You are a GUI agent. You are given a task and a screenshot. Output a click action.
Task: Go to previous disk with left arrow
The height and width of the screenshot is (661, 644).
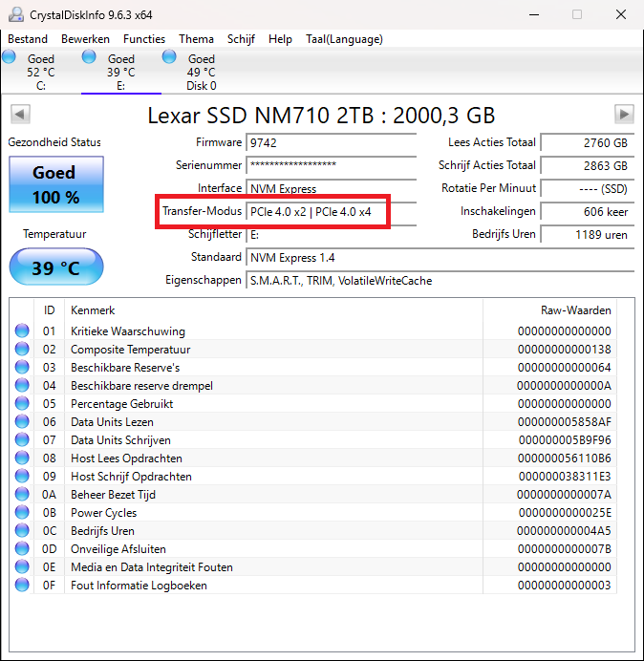pos(20,115)
